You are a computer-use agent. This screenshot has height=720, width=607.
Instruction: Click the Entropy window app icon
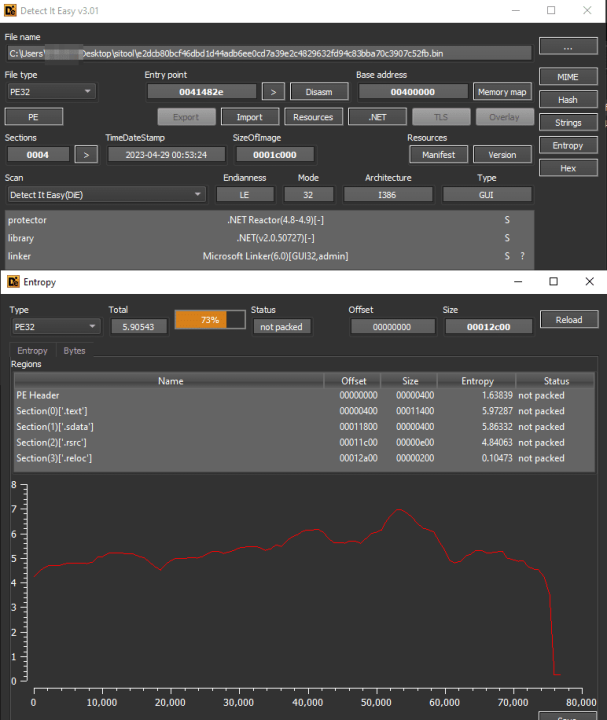[13, 281]
